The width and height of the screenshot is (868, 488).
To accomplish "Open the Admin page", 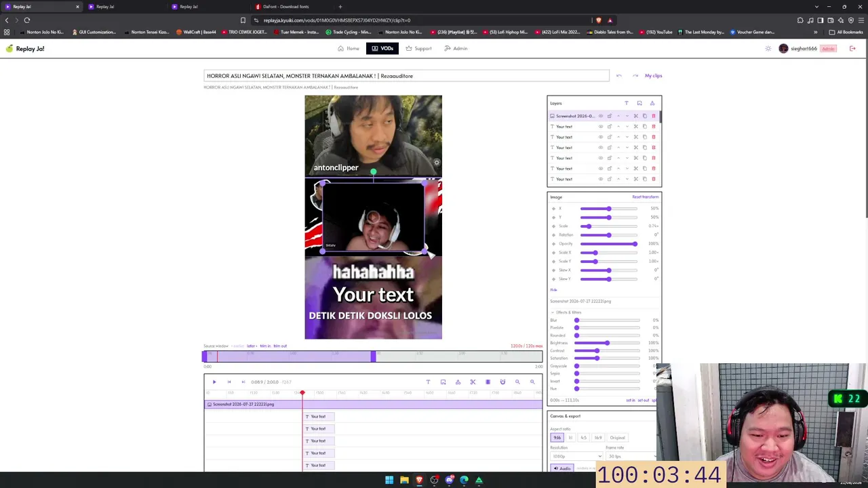I will click(456, 49).
